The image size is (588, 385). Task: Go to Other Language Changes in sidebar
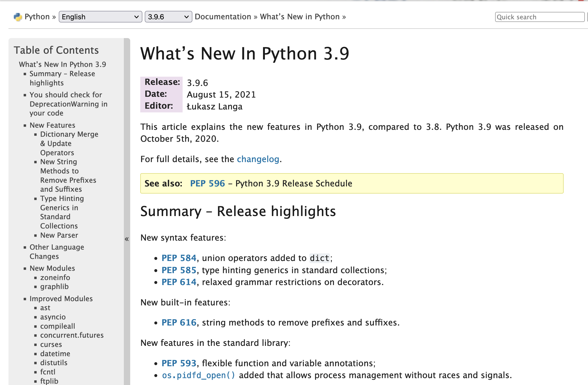point(57,252)
